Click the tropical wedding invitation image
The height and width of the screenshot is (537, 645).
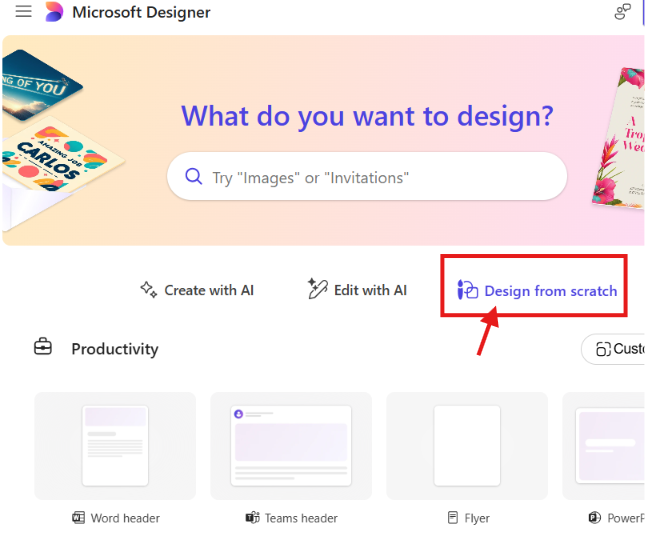pos(619,138)
